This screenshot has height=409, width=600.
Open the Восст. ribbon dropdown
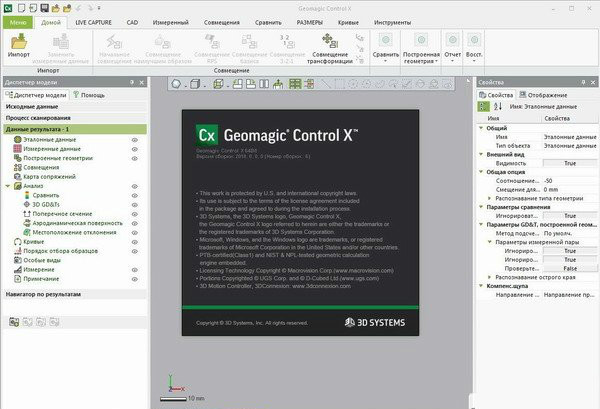tap(474, 61)
